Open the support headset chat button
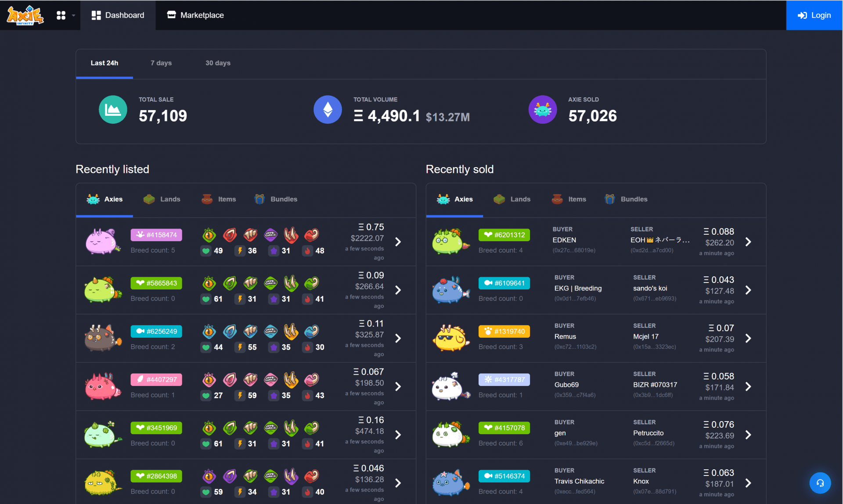 820,483
